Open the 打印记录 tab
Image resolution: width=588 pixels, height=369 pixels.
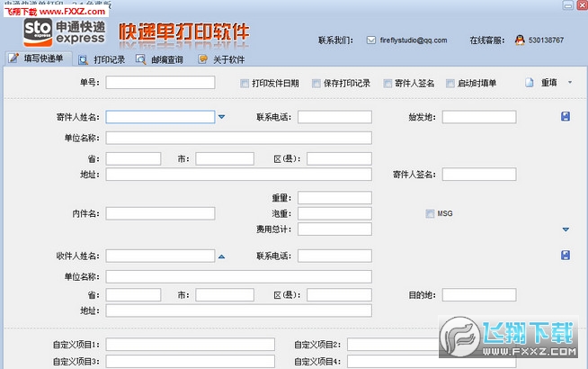click(x=102, y=59)
